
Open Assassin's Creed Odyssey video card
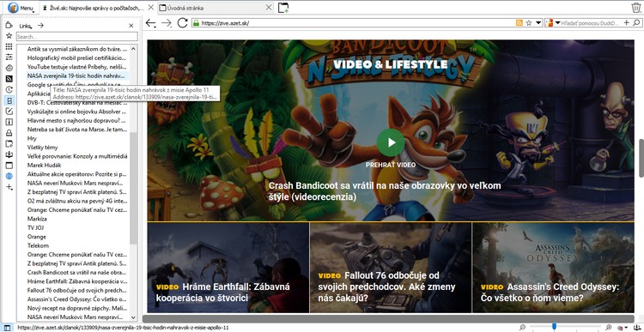[553, 268]
